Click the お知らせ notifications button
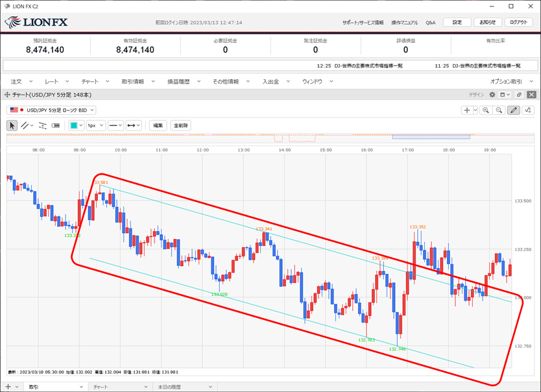This screenshot has width=541, height=392. 488,23
